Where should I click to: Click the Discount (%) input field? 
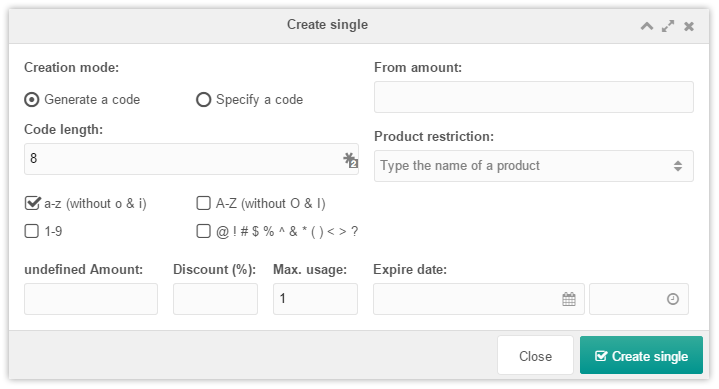click(x=216, y=299)
